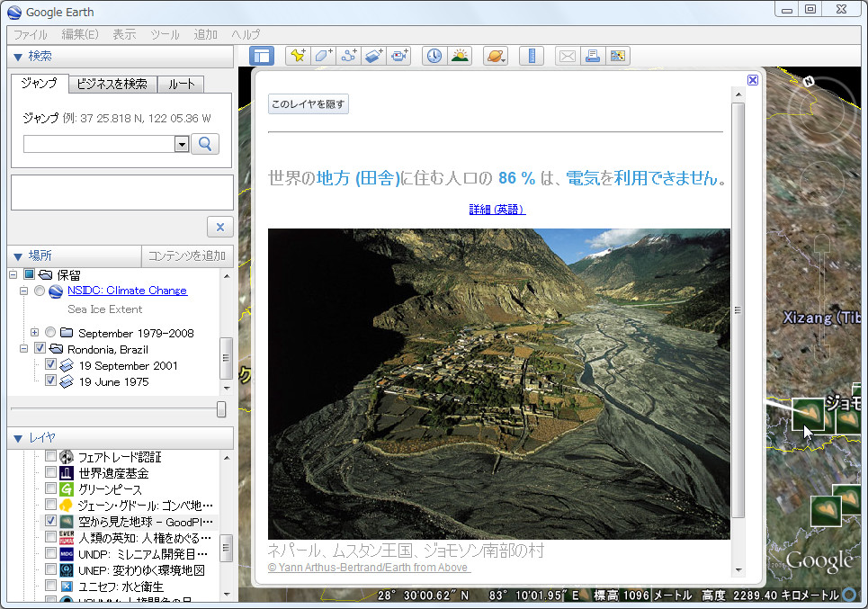
Task: Open the Yann Arthus-Bertrand credit link
Action: point(369,568)
